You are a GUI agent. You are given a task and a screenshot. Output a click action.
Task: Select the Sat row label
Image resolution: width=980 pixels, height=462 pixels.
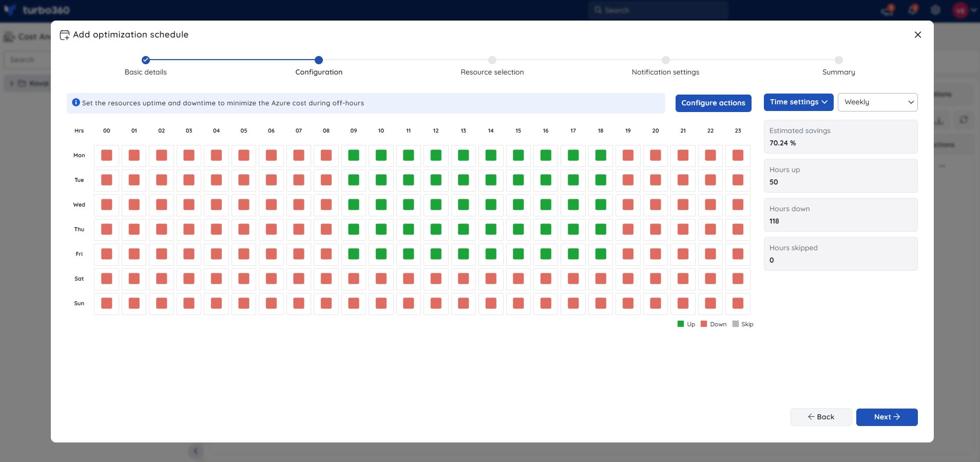click(x=79, y=279)
